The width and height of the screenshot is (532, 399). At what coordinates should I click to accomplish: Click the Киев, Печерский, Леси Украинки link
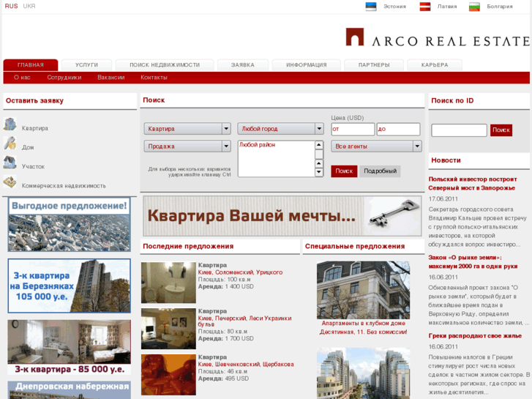pos(244,321)
